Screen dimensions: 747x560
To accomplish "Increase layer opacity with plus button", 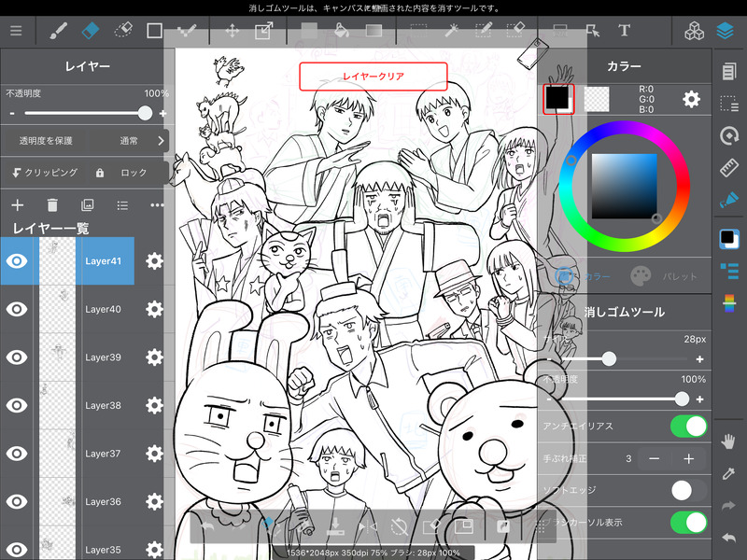I will (x=162, y=113).
